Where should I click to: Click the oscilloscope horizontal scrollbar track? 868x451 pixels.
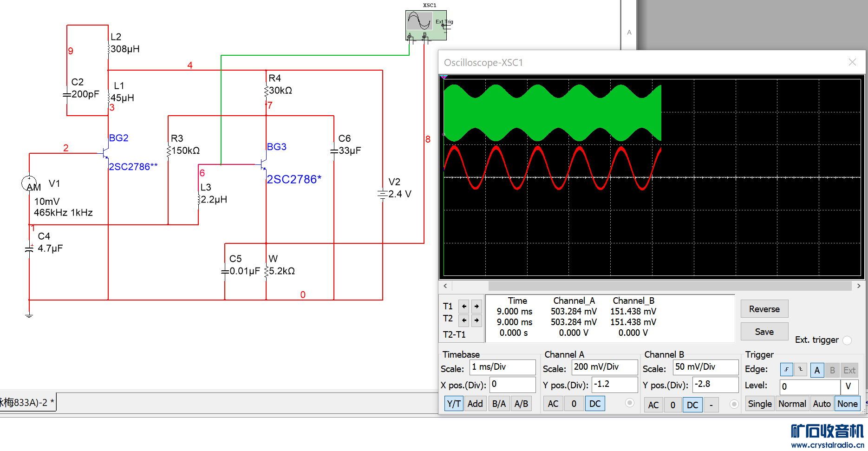[650, 286]
